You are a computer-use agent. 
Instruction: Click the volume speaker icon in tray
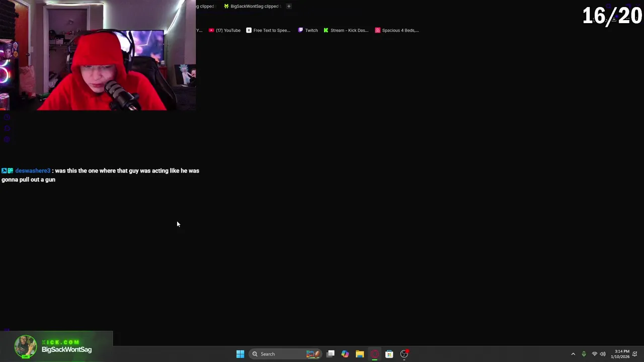click(603, 354)
